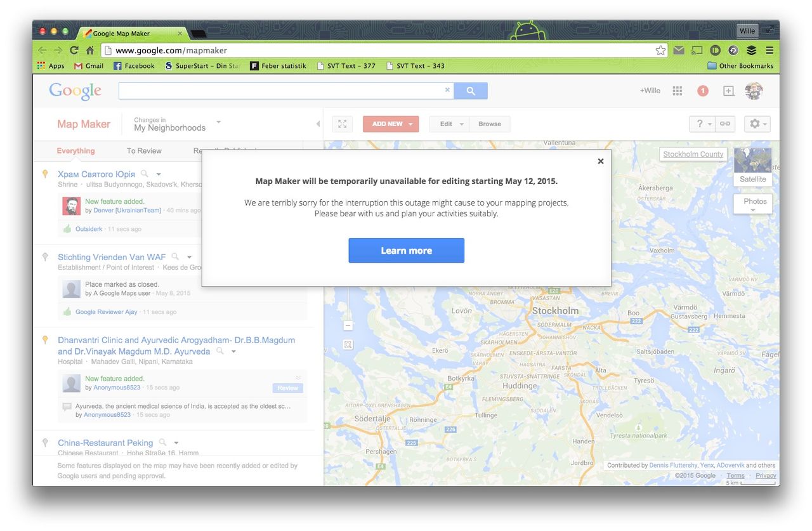Expand options for China-Restaurant Peking
812x531 pixels.
176,443
